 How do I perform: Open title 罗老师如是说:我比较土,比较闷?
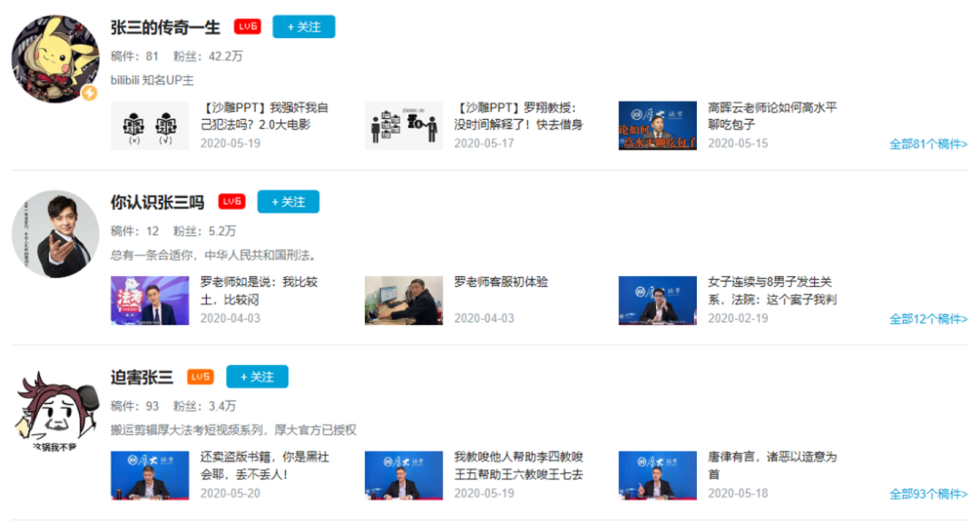(x=260, y=291)
